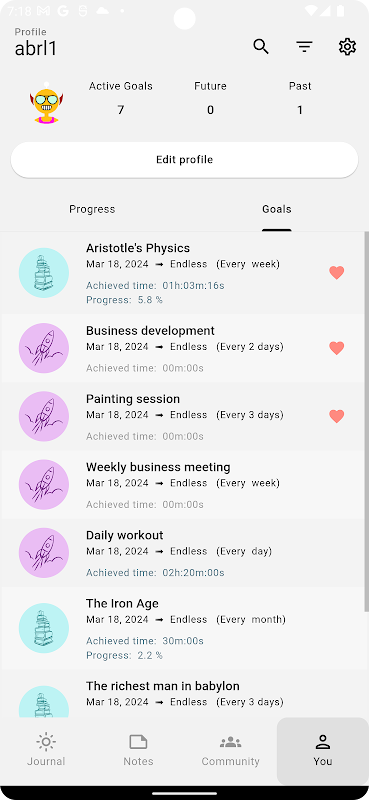
Task: Tap the Business development rocket icon
Action: (44, 348)
